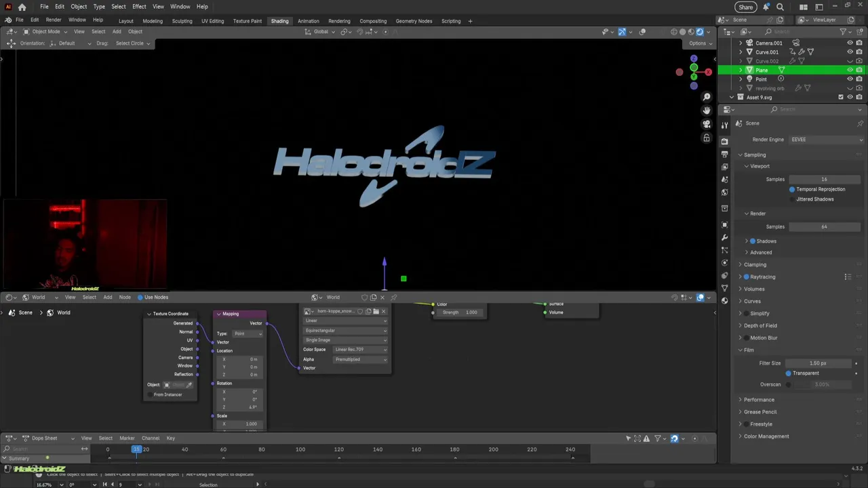This screenshot has width=868, height=488.
Task: Toggle Use Nodes checkbox
Action: (x=140, y=297)
